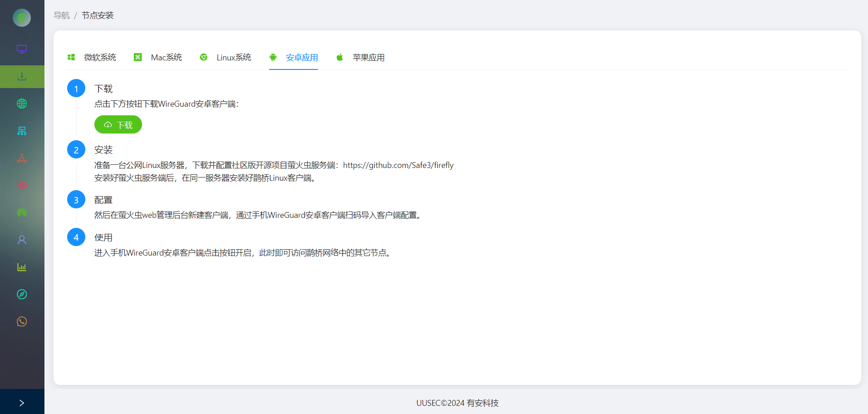Click the green 下载 download button
This screenshot has width=868, height=414.
[118, 124]
